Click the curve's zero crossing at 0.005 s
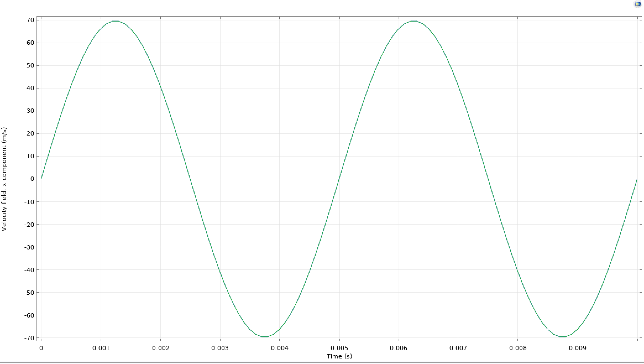The height and width of the screenshot is (364, 644). click(x=339, y=179)
